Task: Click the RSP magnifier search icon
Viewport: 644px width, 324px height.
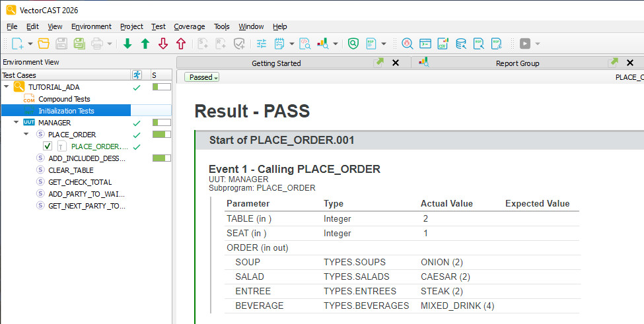Action: [478, 44]
